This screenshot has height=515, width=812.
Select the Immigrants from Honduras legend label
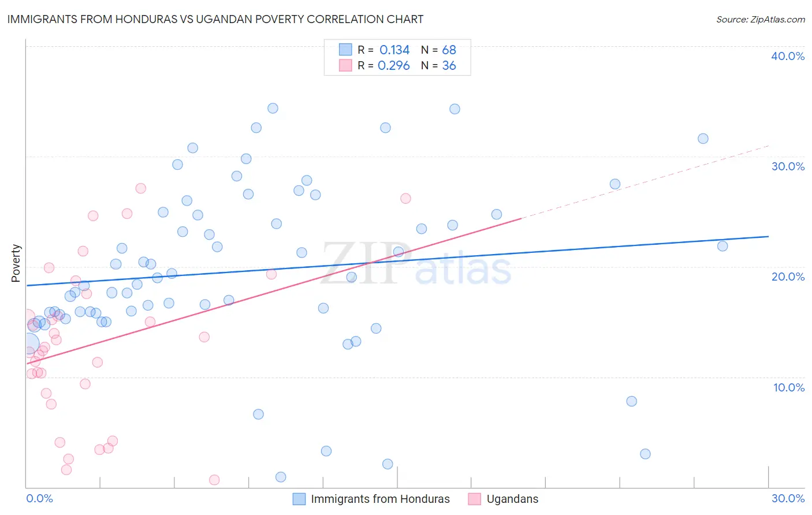coord(380,499)
